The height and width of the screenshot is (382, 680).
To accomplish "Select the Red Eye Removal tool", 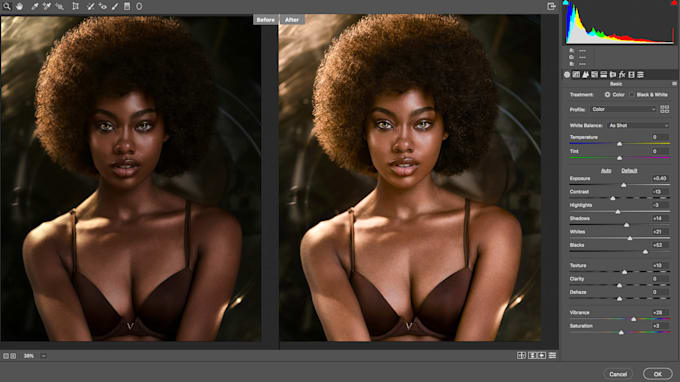I will click(x=102, y=7).
